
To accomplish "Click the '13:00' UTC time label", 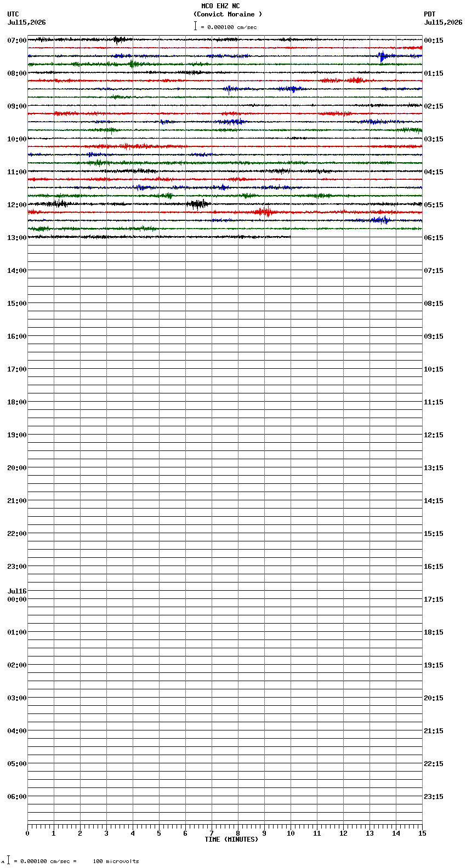I will coord(17,238).
